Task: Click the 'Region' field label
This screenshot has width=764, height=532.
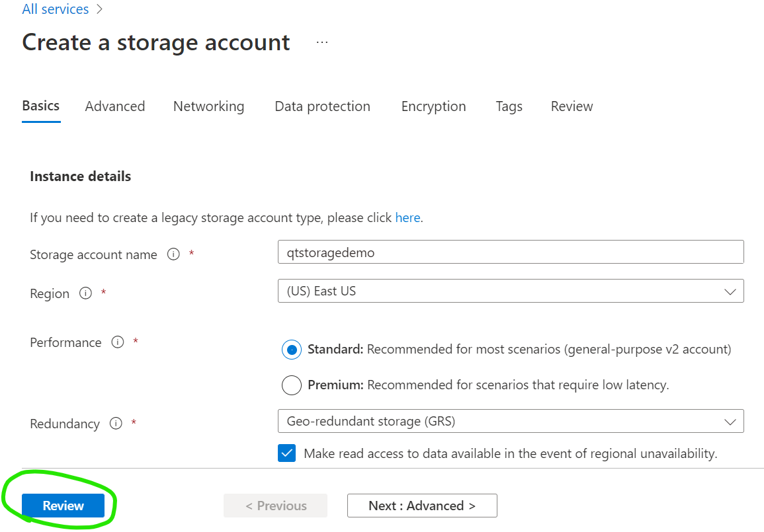Action: [50, 293]
